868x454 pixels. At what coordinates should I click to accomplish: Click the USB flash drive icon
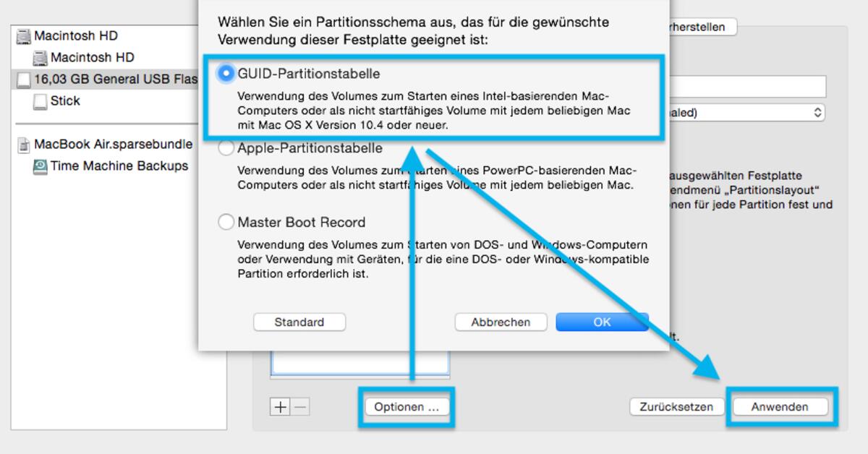click(24, 80)
